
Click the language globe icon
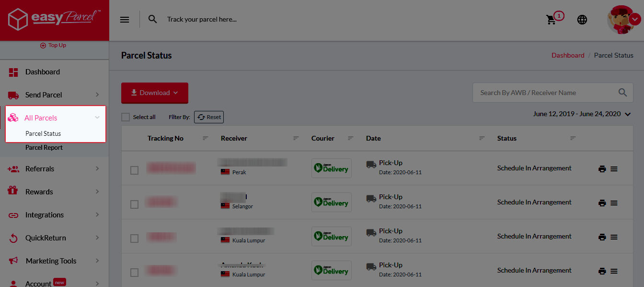[x=582, y=20]
